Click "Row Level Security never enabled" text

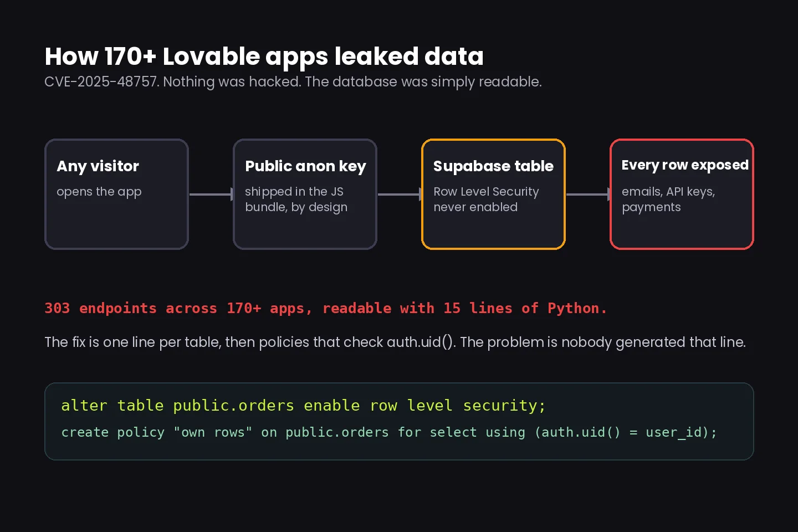click(486, 199)
